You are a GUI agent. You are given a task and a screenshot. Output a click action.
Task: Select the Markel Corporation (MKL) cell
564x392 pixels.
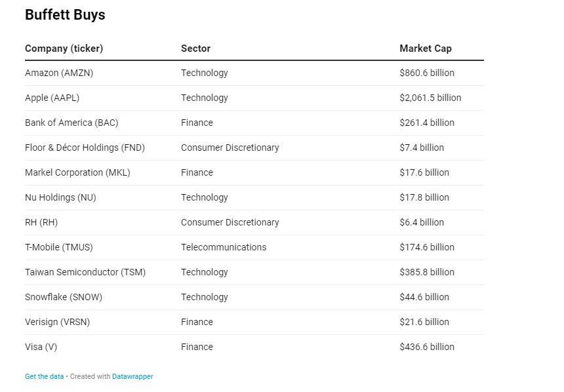tap(77, 173)
